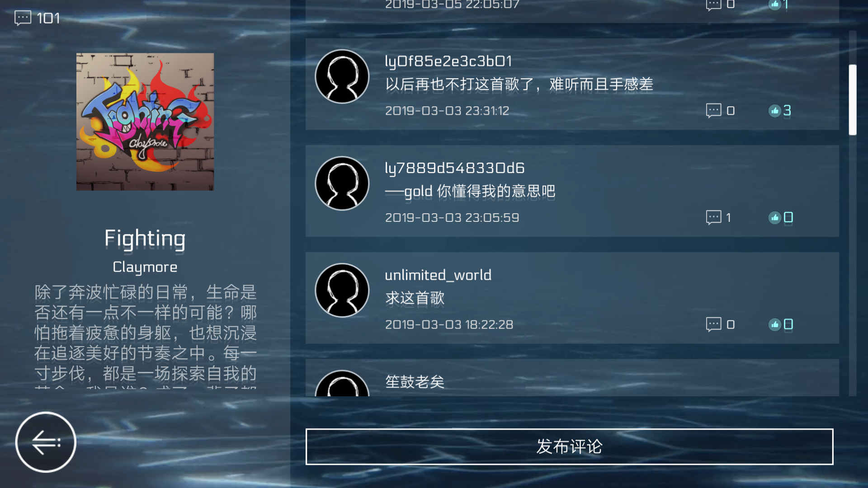
Task: Click the back navigation arrow icon
Action: click(45, 441)
